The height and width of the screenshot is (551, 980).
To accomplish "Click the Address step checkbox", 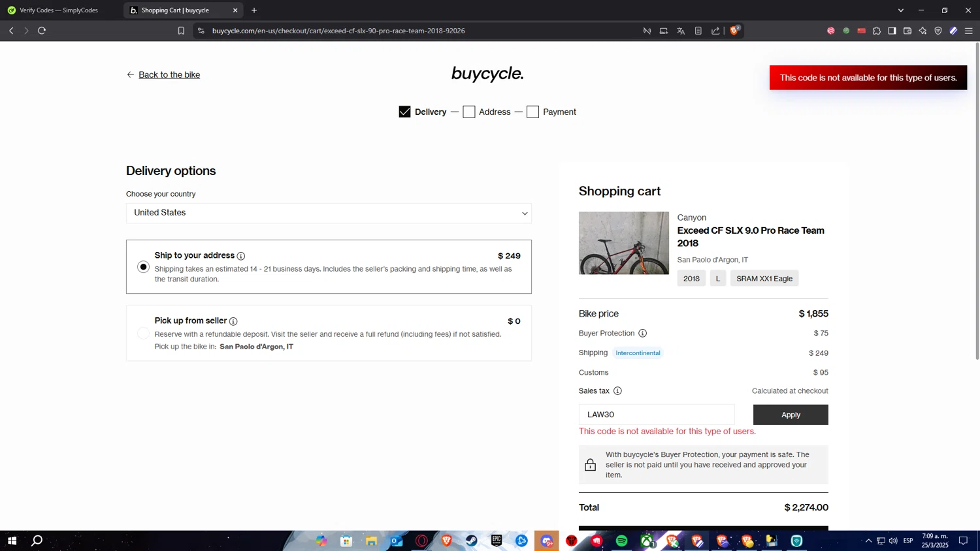I will 468,112.
